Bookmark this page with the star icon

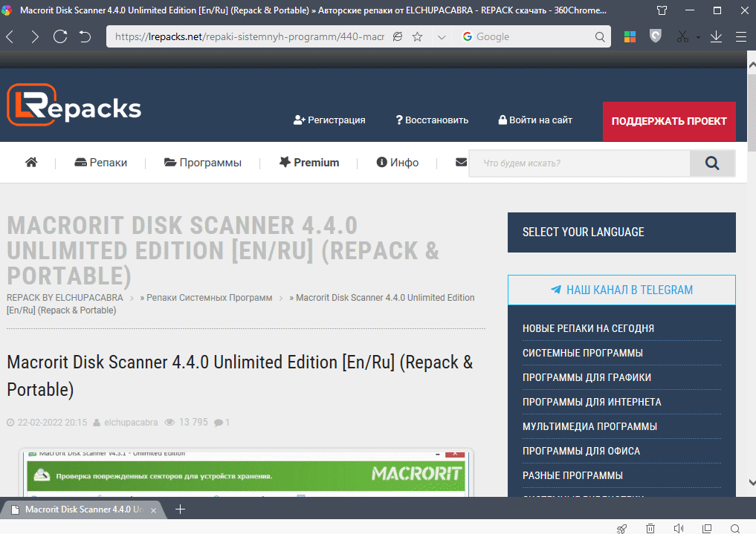click(x=418, y=36)
